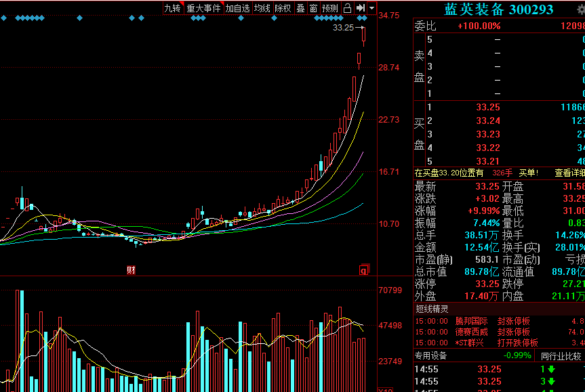This screenshot has height=392, width=585.
Task: Toggle 除权 ex-rights adjustment
Action: click(x=283, y=8)
